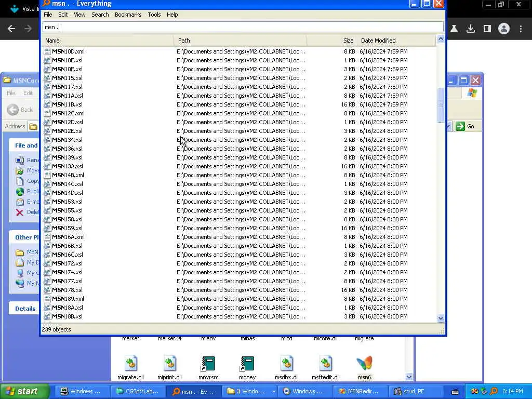Open the grouped '3 Windo...' taskbar dropdown

273,392
